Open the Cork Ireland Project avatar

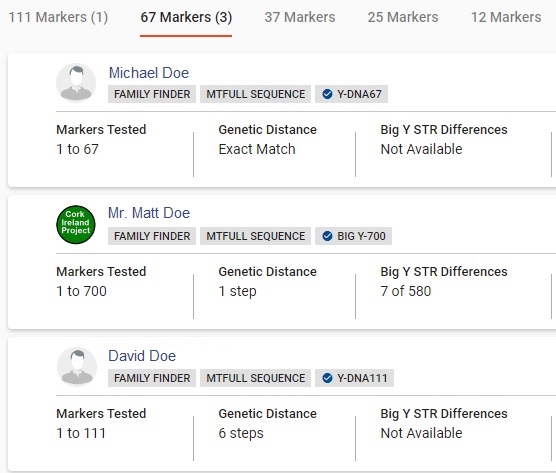tap(76, 225)
